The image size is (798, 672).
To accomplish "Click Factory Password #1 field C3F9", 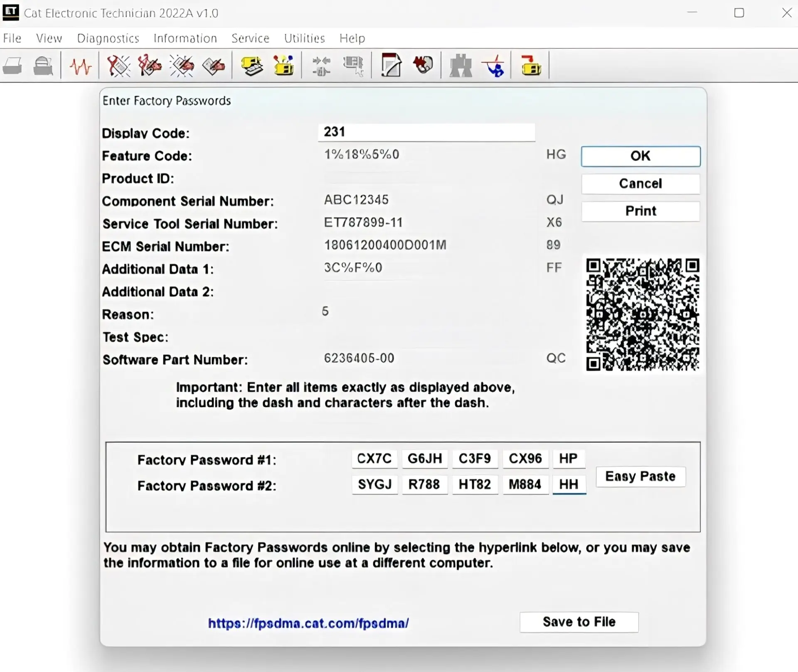I will (x=475, y=459).
